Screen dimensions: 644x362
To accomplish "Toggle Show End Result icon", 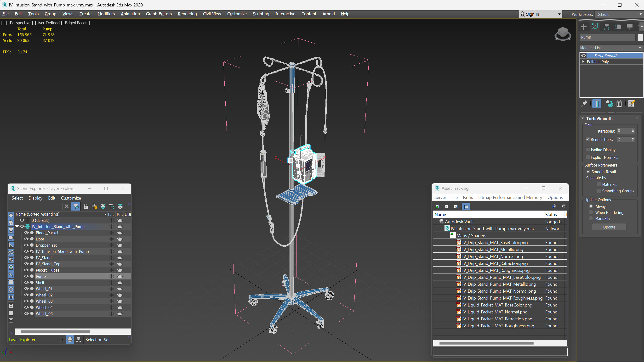I will pyautogui.click(x=597, y=104).
